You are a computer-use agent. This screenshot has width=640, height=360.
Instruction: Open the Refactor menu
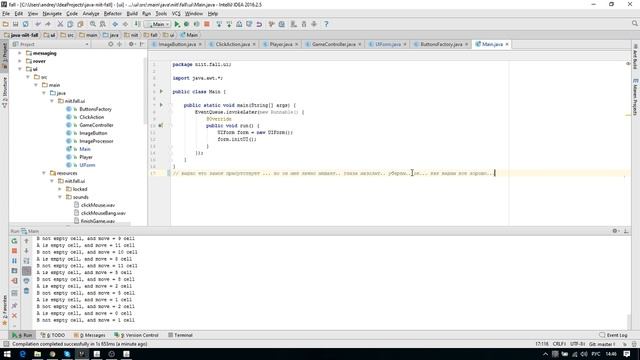pyautogui.click(x=113, y=13)
